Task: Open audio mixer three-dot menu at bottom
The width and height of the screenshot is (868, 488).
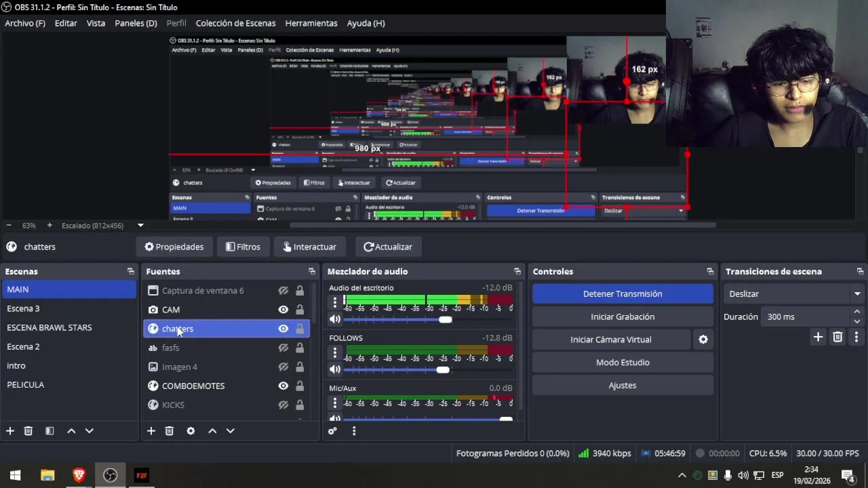Action: coord(353,431)
